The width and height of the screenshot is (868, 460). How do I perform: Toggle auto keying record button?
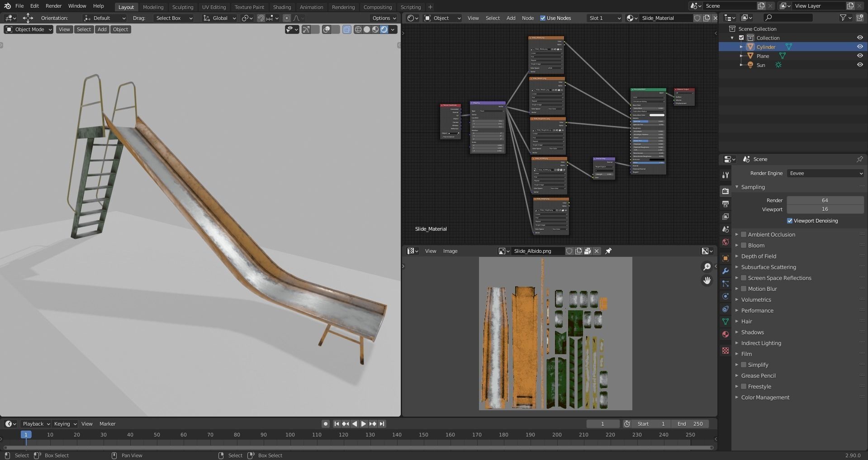coord(325,424)
